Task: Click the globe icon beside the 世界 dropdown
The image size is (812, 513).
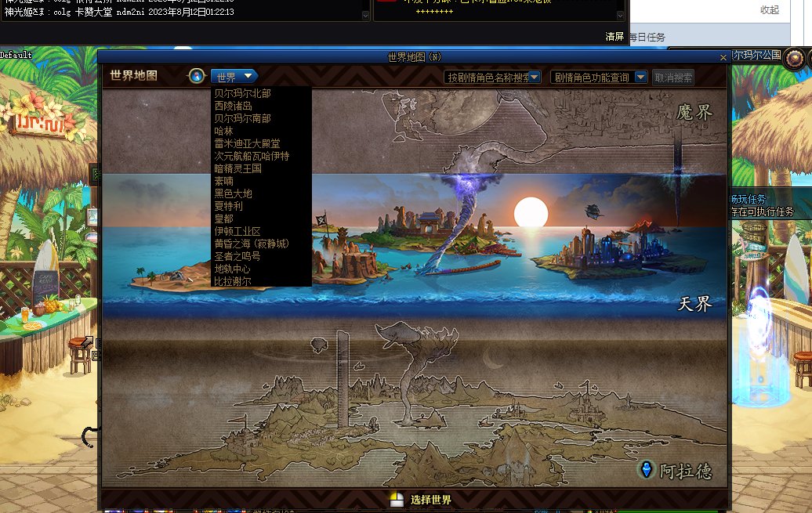Action: [197, 76]
